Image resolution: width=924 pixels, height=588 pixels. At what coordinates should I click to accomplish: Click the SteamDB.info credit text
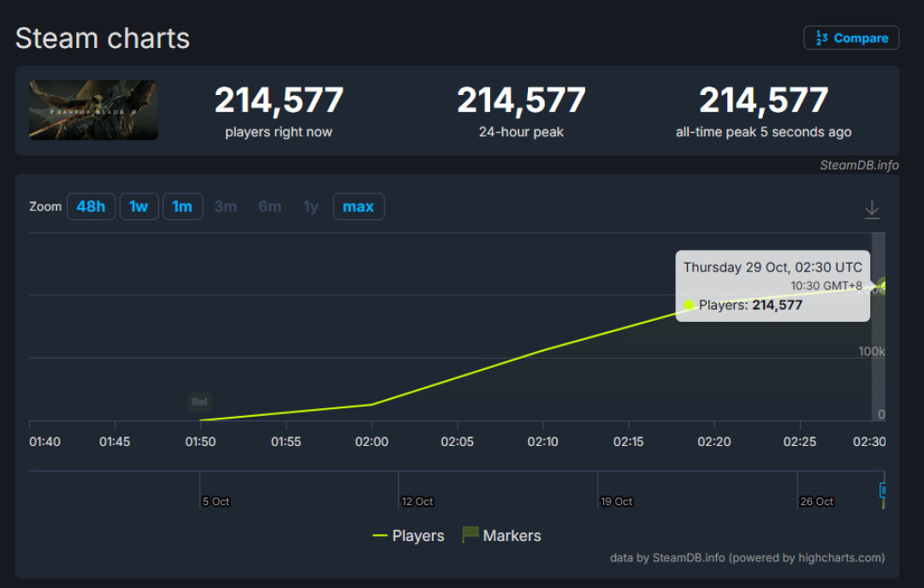[859, 165]
